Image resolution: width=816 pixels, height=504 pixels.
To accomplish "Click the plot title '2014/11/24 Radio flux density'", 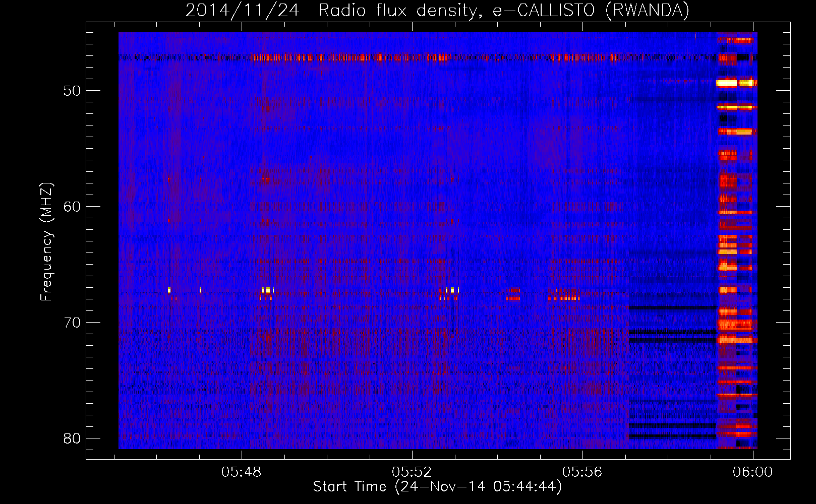I will [437, 11].
